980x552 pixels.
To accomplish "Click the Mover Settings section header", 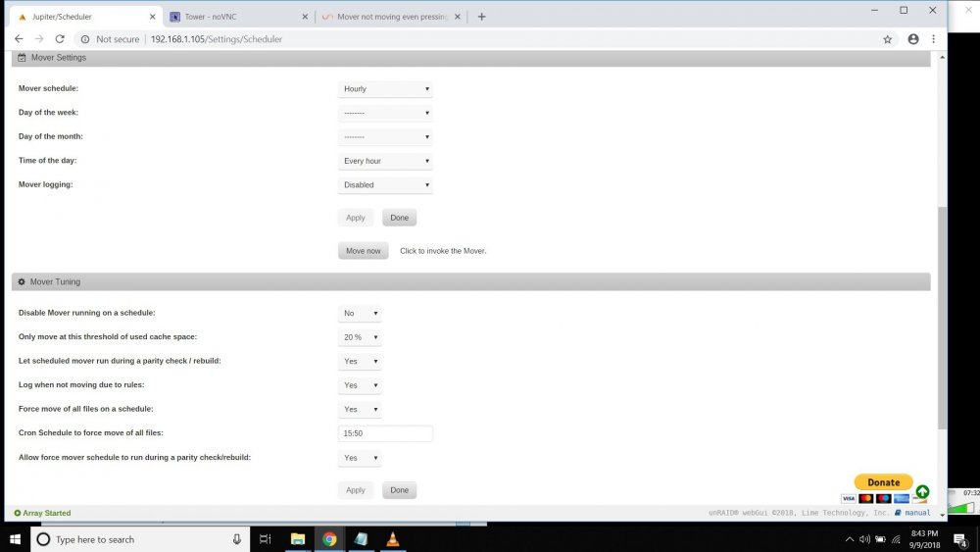I will 470,58.
